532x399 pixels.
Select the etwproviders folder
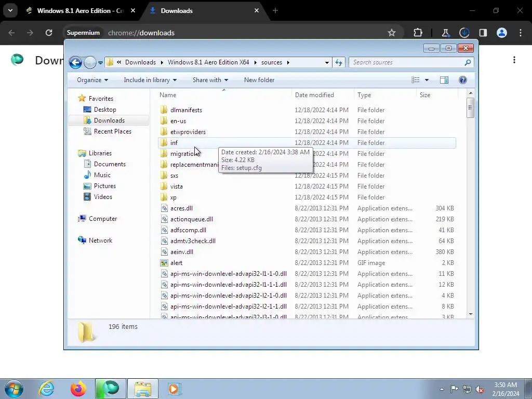pyautogui.click(x=188, y=131)
